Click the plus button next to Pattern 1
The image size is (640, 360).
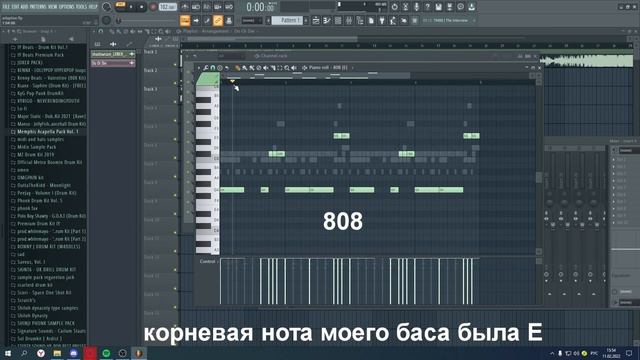306,20
